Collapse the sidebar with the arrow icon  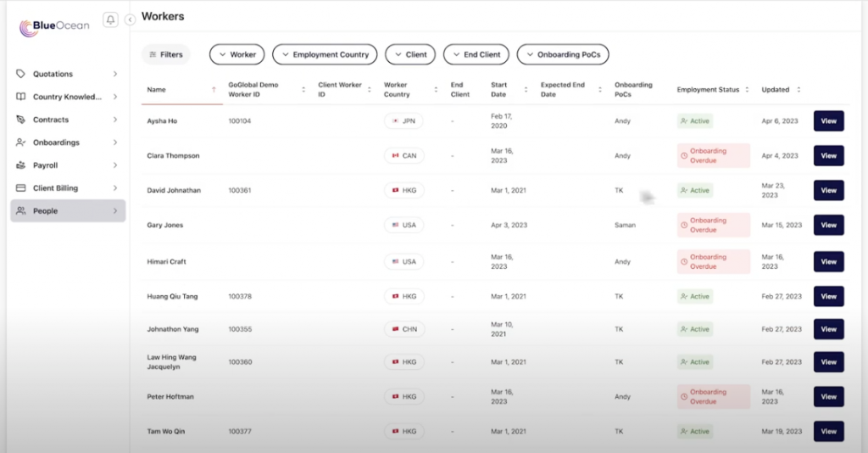click(130, 20)
